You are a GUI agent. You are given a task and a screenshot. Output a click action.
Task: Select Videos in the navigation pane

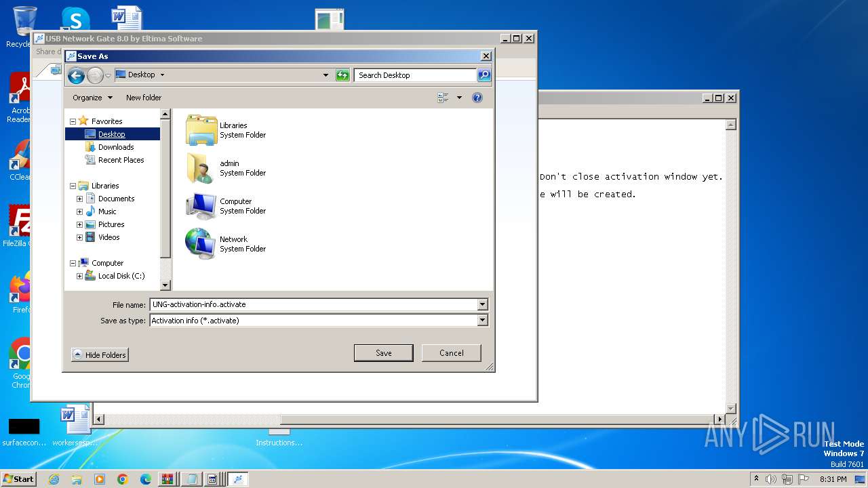[x=108, y=237]
